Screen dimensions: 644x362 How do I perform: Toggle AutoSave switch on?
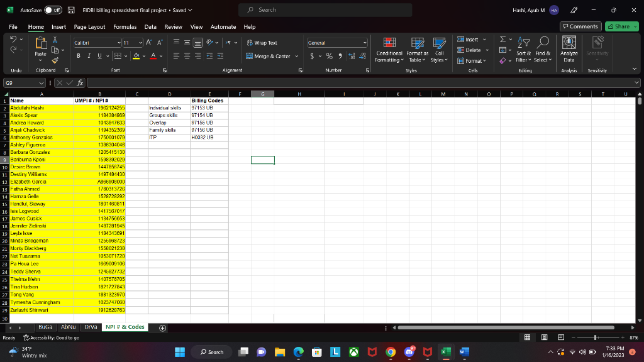53,10
